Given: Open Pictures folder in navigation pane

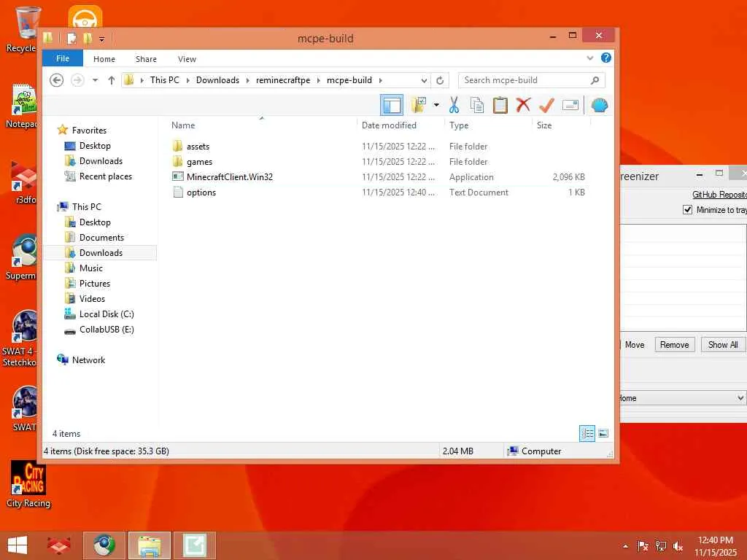Looking at the screenshot, I should 94,284.
